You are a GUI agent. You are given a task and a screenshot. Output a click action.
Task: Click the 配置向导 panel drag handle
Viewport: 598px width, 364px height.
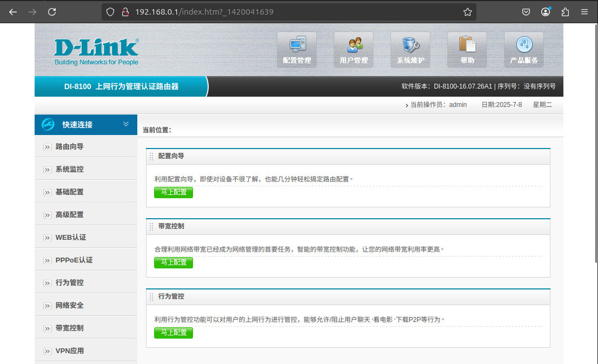tap(151, 157)
